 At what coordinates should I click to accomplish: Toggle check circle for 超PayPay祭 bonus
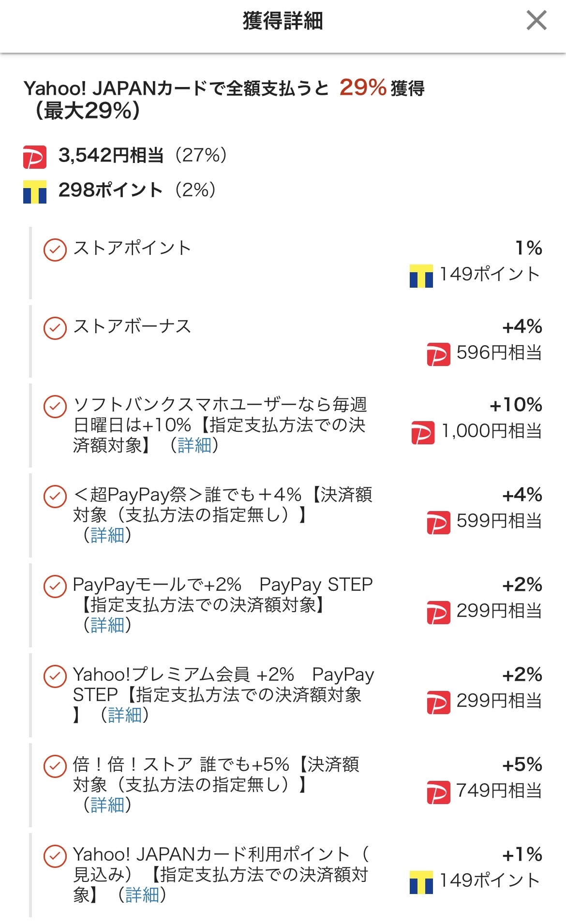click(55, 496)
